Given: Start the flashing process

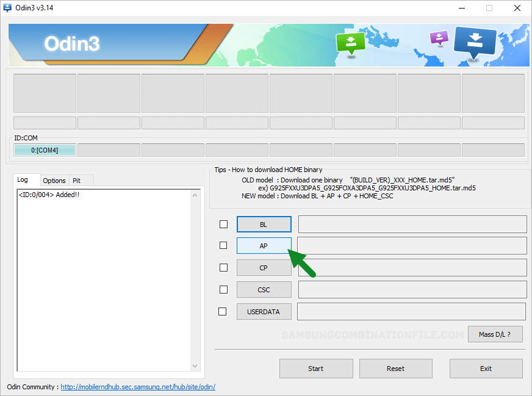Looking at the screenshot, I should coord(316,369).
